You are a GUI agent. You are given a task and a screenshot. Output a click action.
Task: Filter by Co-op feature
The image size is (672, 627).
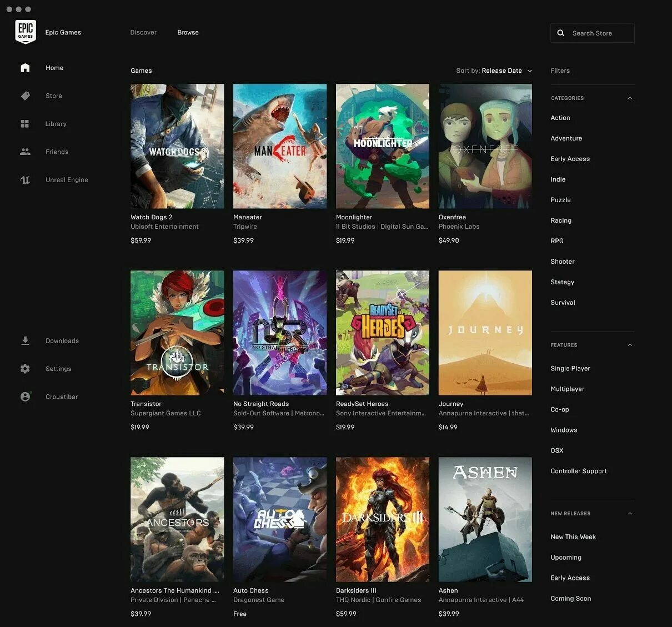click(x=560, y=410)
